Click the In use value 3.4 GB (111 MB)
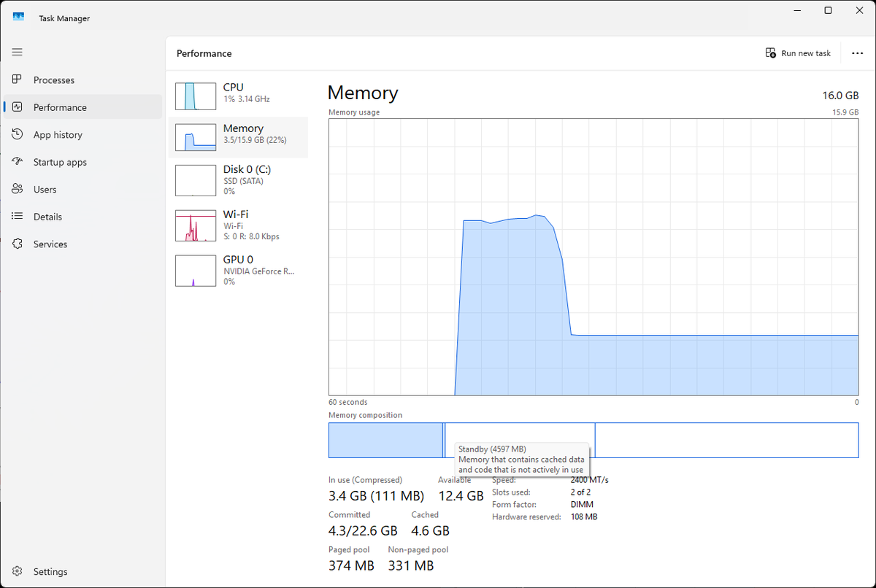The image size is (876, 588). click(376, 496)
